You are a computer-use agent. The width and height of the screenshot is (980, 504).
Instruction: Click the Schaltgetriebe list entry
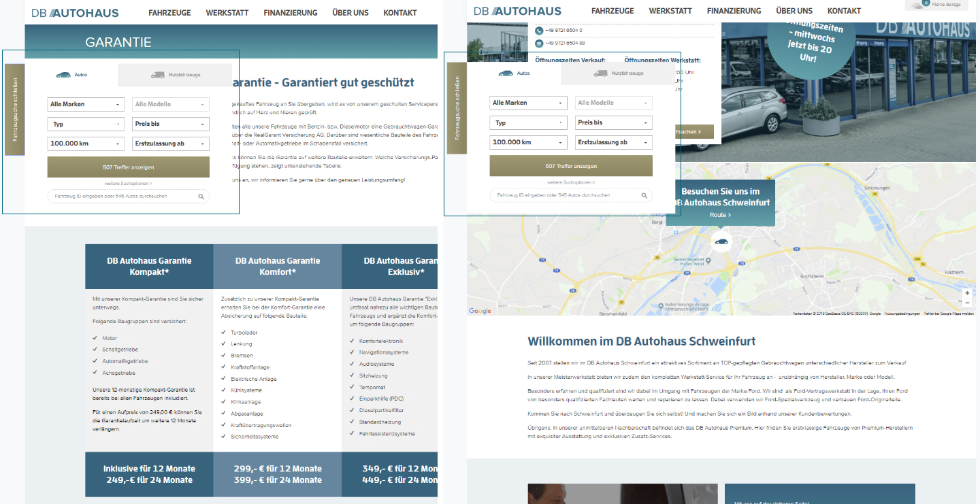119,350
